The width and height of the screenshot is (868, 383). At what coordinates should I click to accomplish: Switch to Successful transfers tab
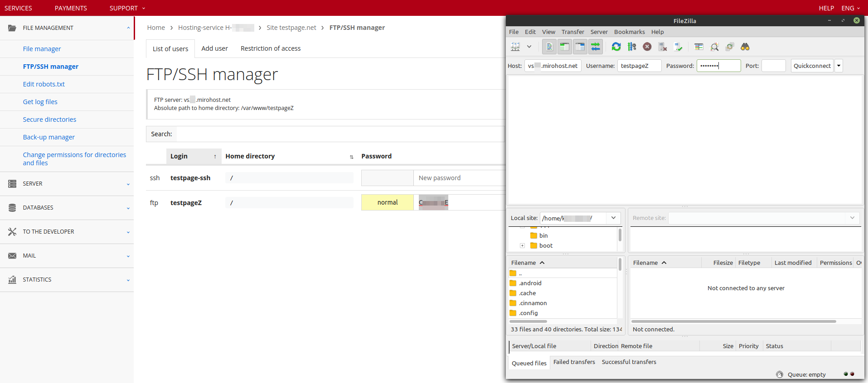pos(629,362)
